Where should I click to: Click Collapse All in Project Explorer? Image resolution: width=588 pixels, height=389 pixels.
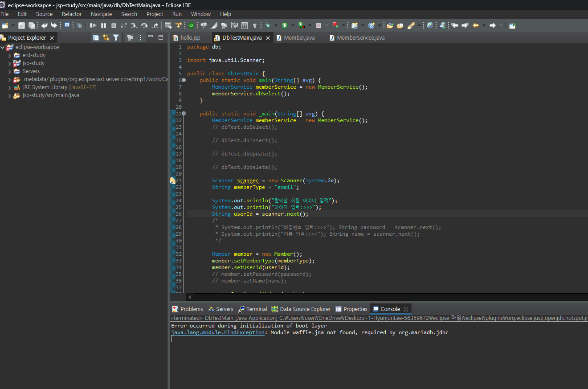point(96,37)
